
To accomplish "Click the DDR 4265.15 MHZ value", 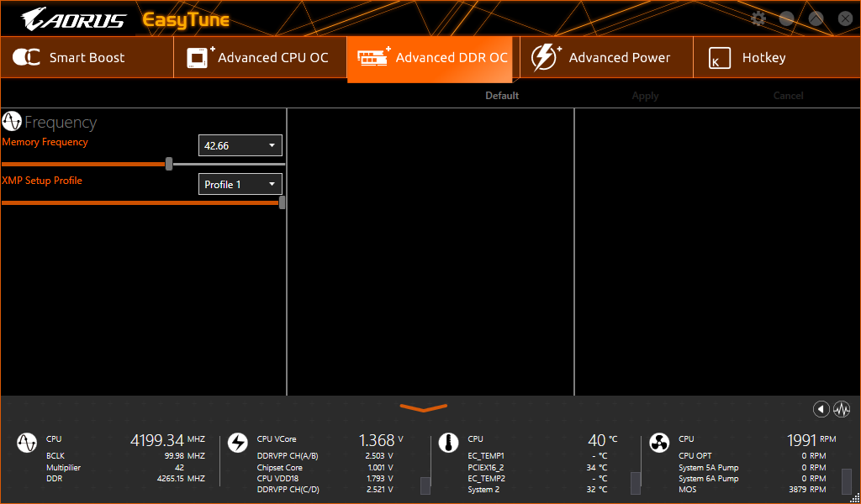I will click(x=181, y=478).
